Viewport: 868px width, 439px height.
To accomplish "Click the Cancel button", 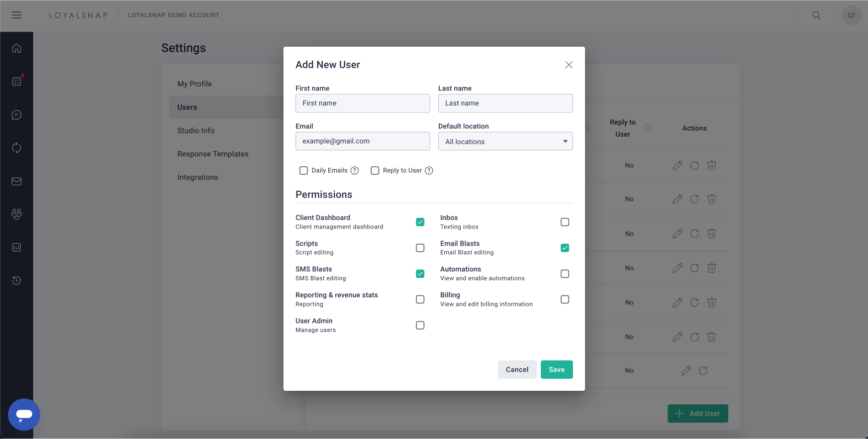I will click(517, 370).
